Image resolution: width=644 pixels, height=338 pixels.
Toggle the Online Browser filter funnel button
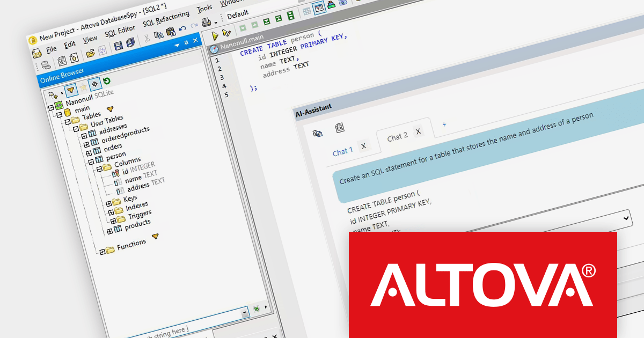[70, 90]
